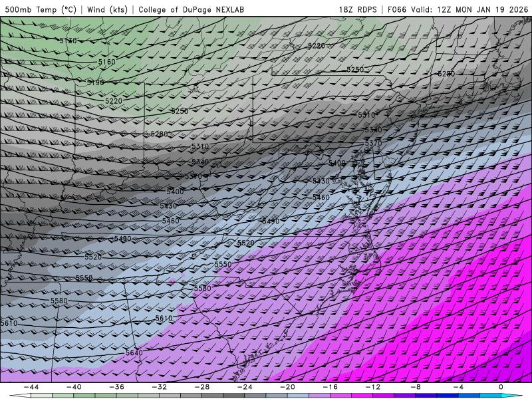The width and height of the screenshot is (532, 399).
Task: Click the cyan swatch on the color bar
Action: (x=511, y=396)
